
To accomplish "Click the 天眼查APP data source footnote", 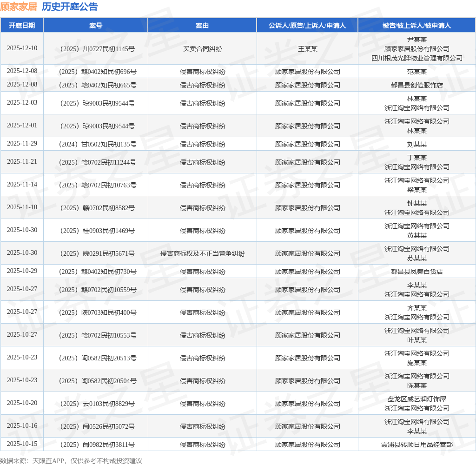I will click(71, 461).
